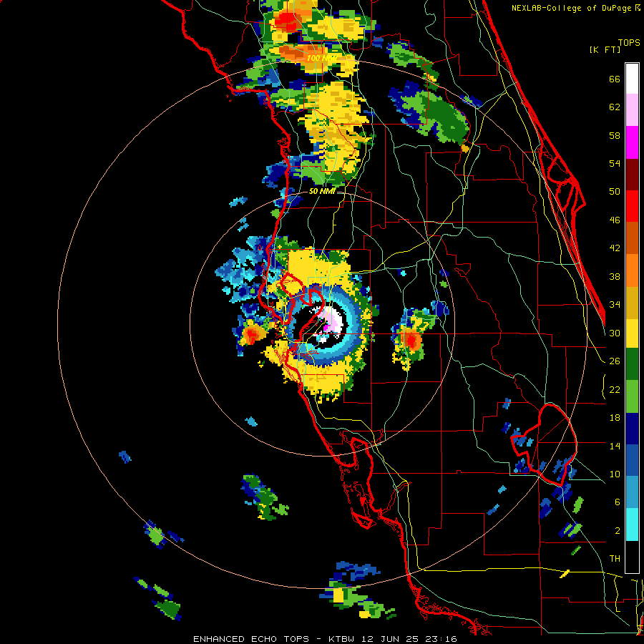
Task: Click the 54 legend value
Action: [615, 163]
